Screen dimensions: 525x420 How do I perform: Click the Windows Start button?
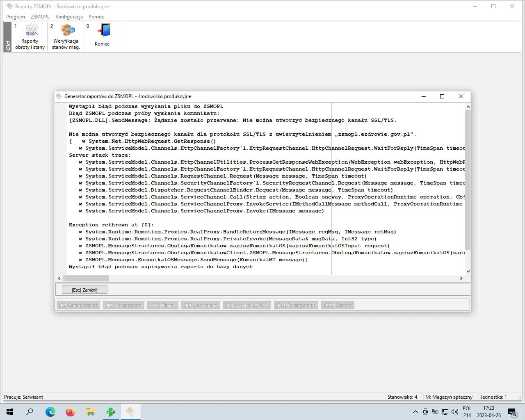click(10, 412)
